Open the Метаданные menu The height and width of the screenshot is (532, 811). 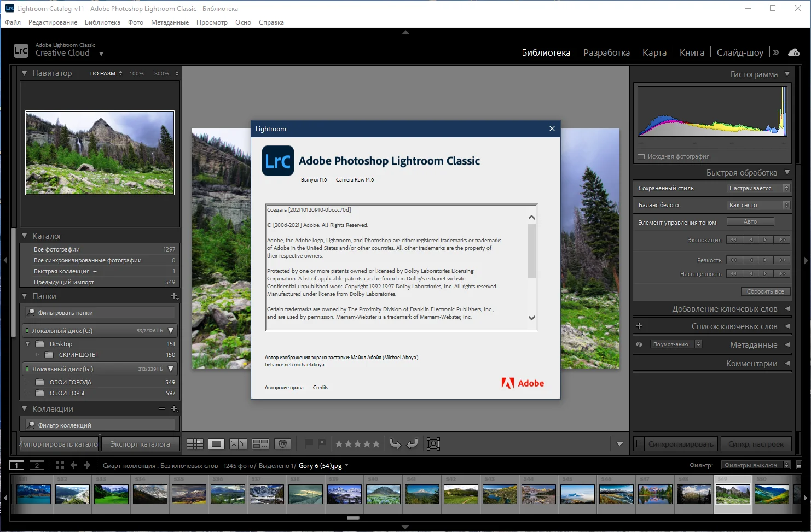point(170,22)
